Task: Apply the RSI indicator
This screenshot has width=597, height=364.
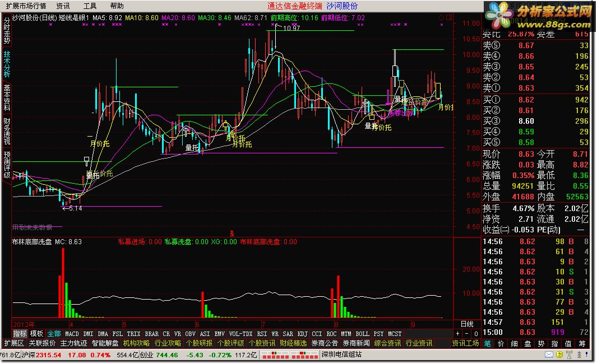Action: [262, 334]
